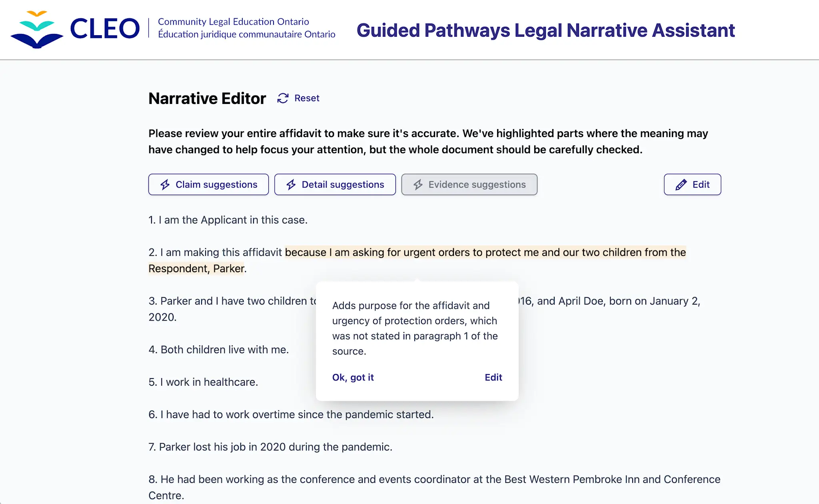Click the refresh icon beside Reset
The width and height of the screenshot is (819, 504).
click(283, 98)
